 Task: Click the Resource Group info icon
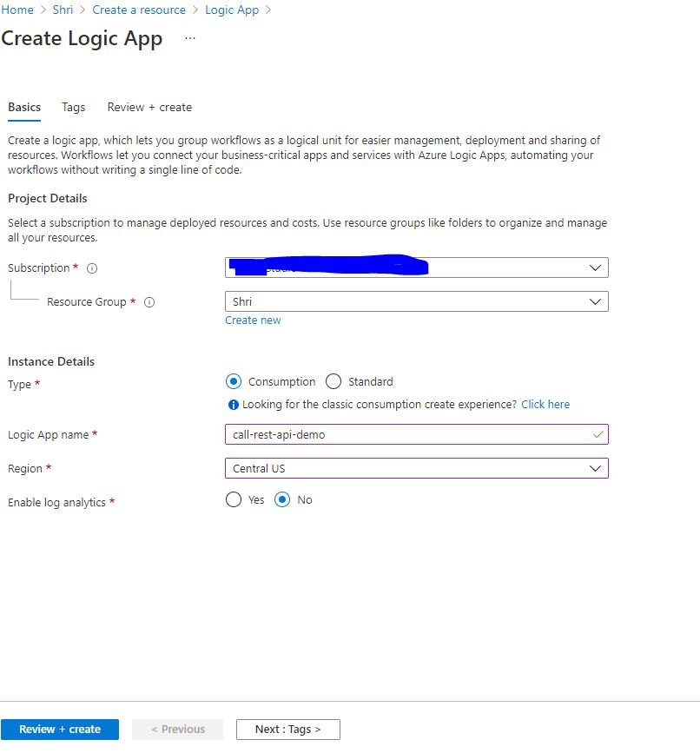click(149, 302)
